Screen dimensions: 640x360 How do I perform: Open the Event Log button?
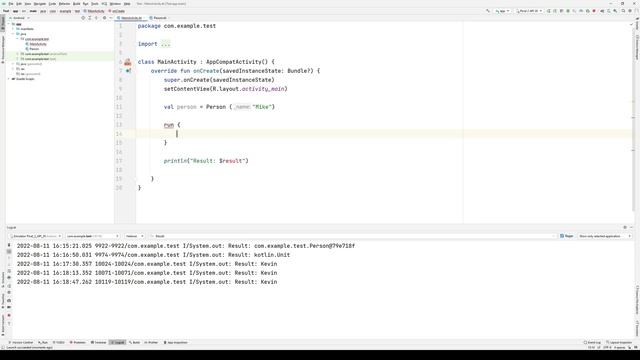coord(592,342)
